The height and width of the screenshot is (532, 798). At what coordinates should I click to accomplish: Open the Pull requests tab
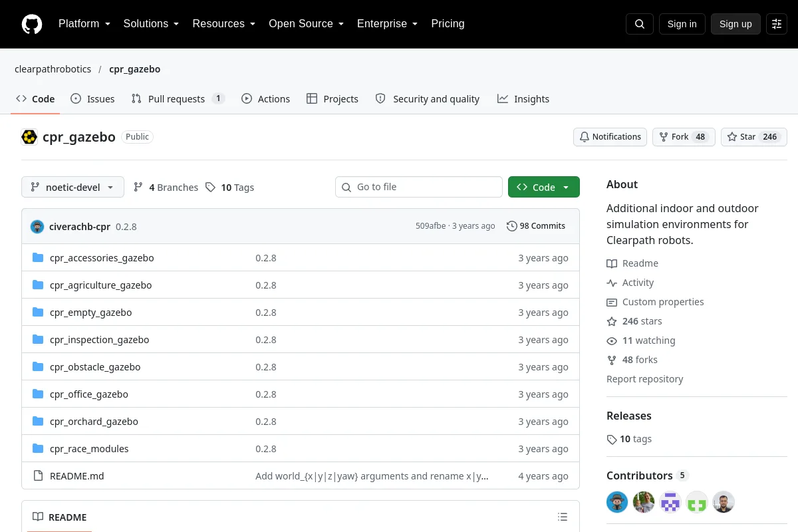click(178, 99)
